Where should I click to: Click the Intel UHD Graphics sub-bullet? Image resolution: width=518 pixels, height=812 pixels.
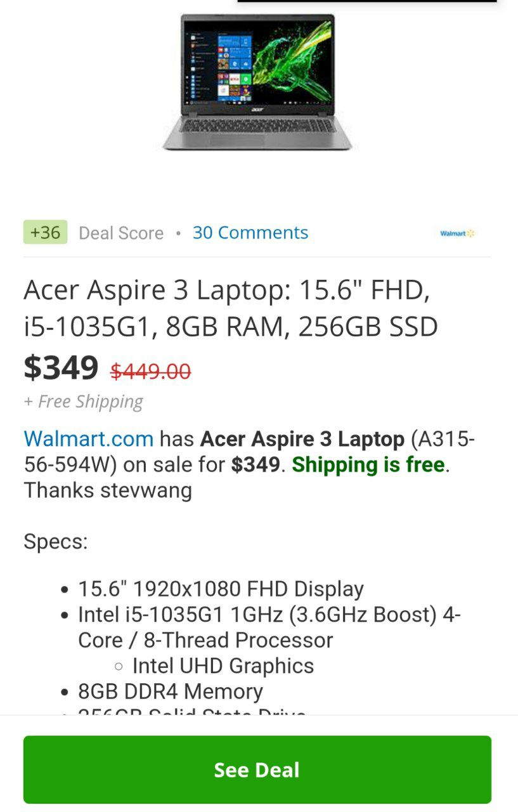coord(223,666)
